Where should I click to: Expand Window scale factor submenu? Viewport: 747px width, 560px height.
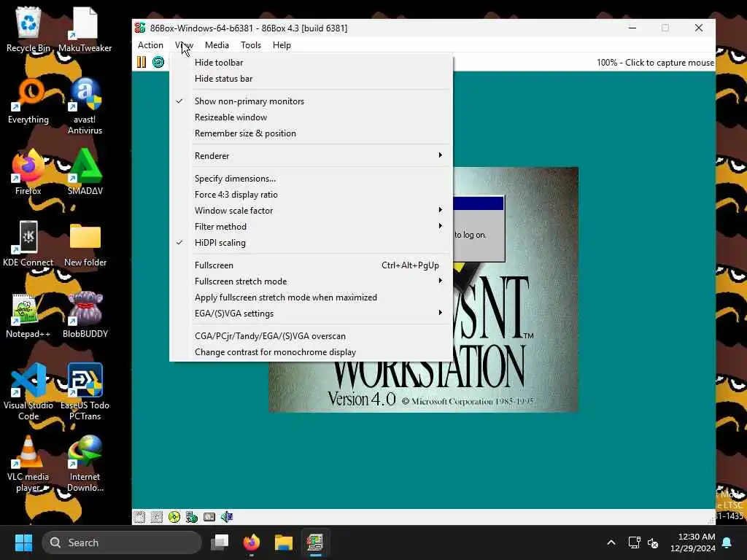(x=311, y=211)
